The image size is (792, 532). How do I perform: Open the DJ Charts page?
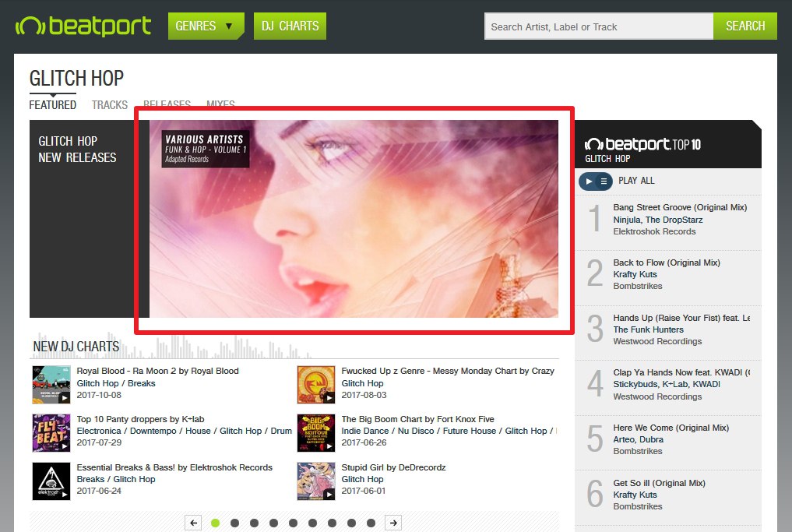[x=289, y=26]
